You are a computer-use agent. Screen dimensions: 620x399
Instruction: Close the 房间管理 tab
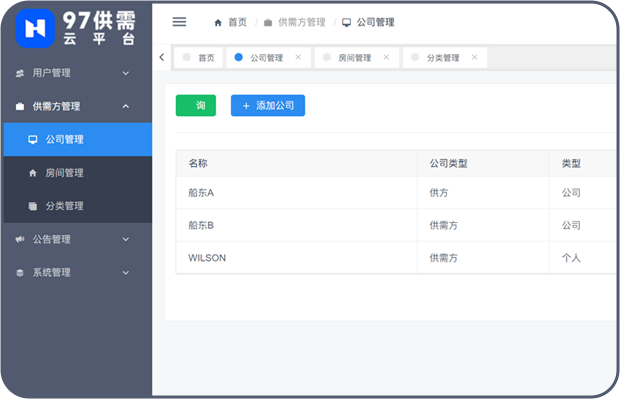click(x=386, y=57)
